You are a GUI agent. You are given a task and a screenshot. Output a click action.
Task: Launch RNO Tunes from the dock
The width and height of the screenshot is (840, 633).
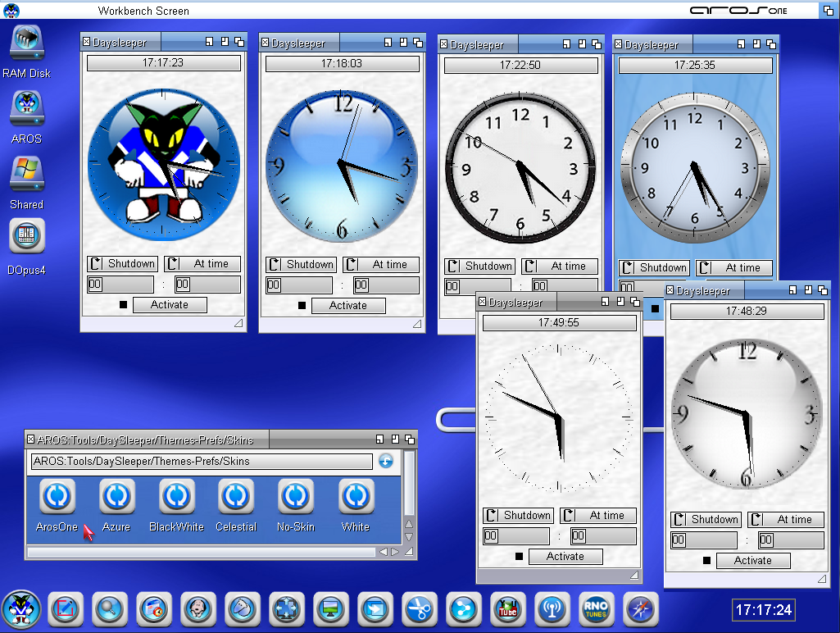[x=596, y=608]
